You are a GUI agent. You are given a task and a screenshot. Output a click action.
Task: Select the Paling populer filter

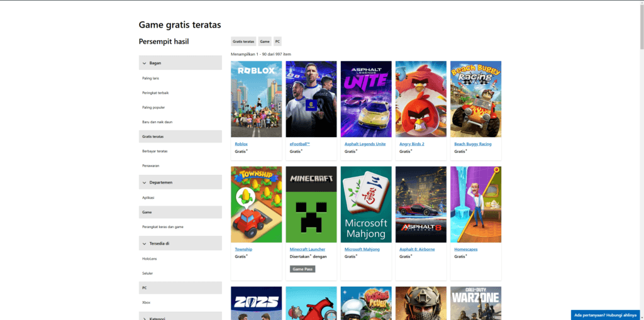(153, 108)
